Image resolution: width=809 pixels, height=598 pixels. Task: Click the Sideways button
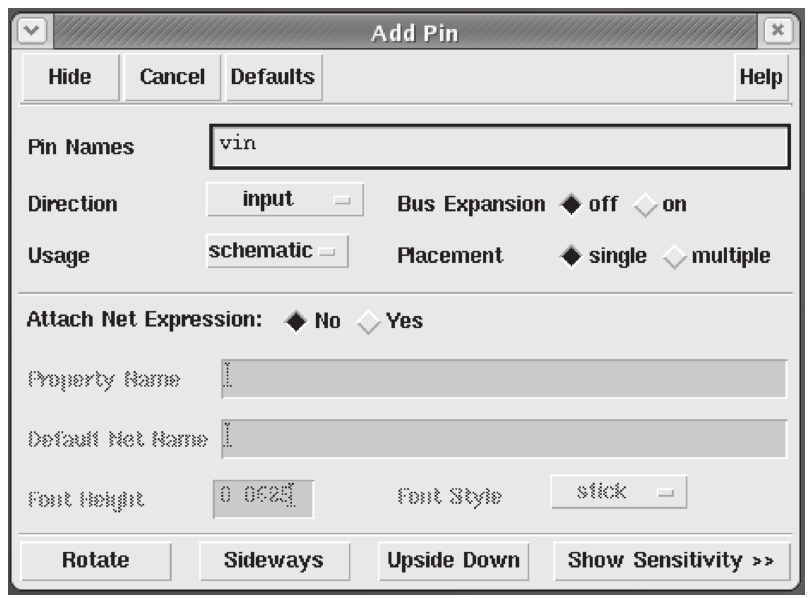(274, 561)
